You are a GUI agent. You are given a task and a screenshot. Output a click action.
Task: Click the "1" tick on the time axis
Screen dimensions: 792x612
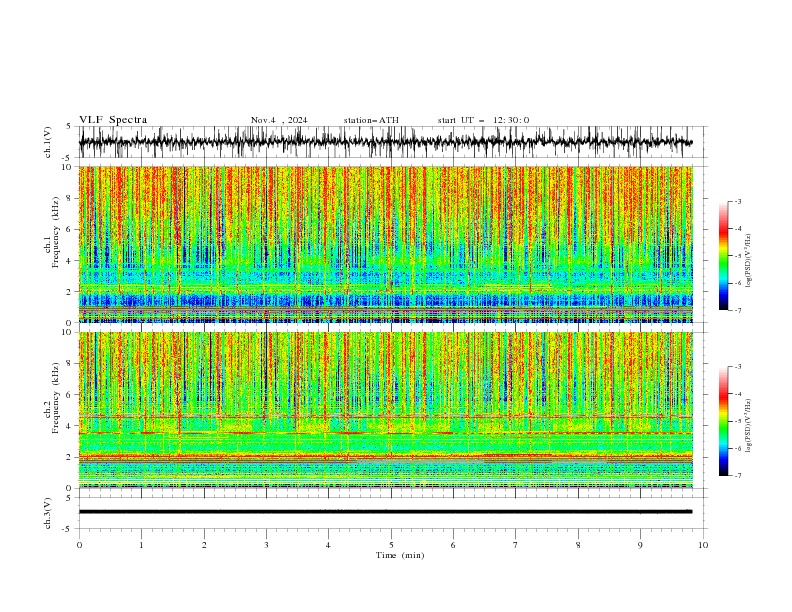click(141, 545)
